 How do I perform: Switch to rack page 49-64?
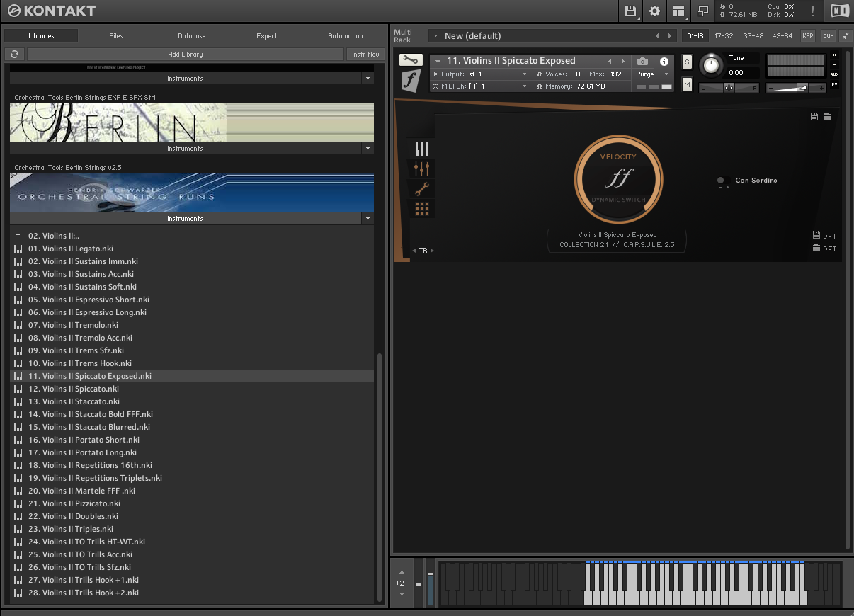[x=782, y=35]
